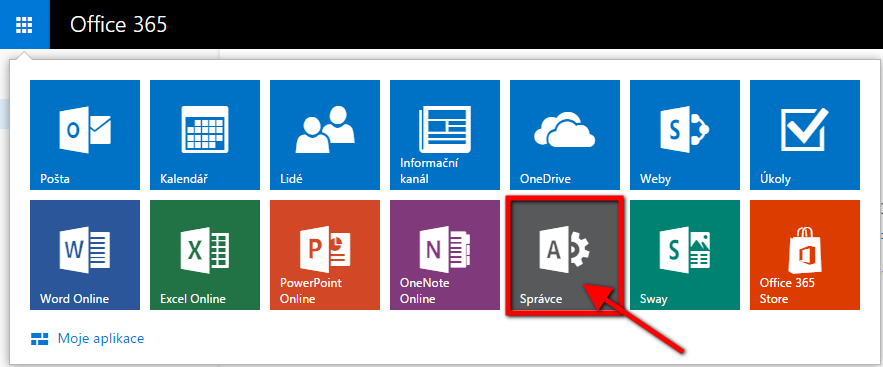Open the Office 365 Store tile
Image resolution: width=883 pixels, height=367 pixels.
pyautogui.click(x=805, y=255)
